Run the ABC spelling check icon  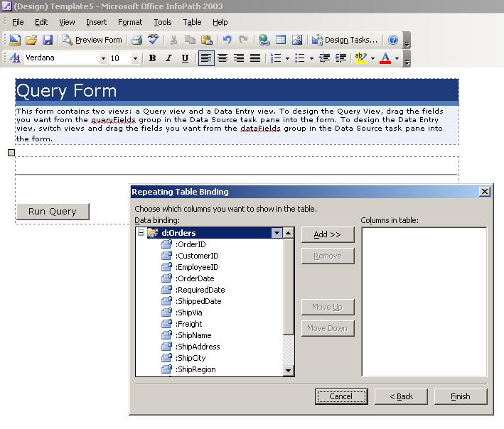(x=154, y=39)
